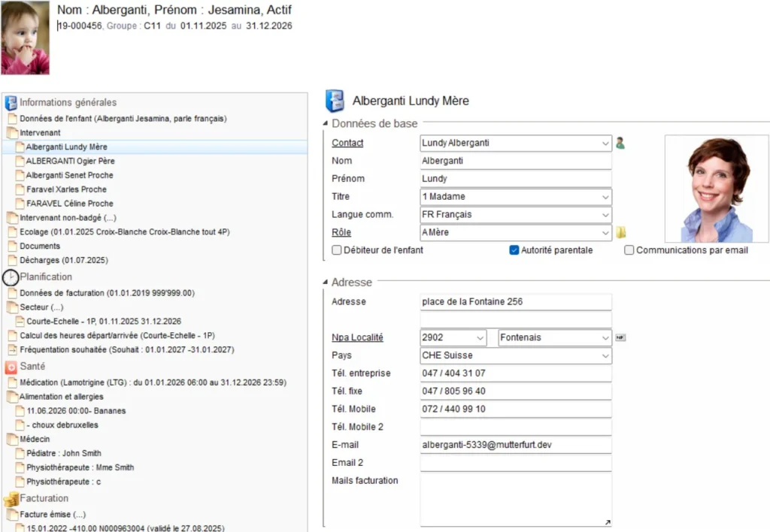Select Pédiatre : John Smith entry

click(64, 453)
